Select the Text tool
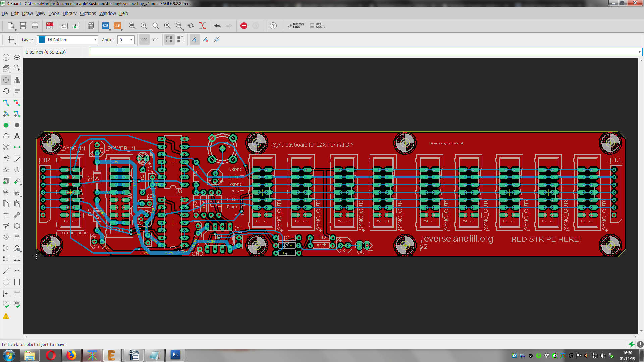Screen dimensions: 644x362 17,136
